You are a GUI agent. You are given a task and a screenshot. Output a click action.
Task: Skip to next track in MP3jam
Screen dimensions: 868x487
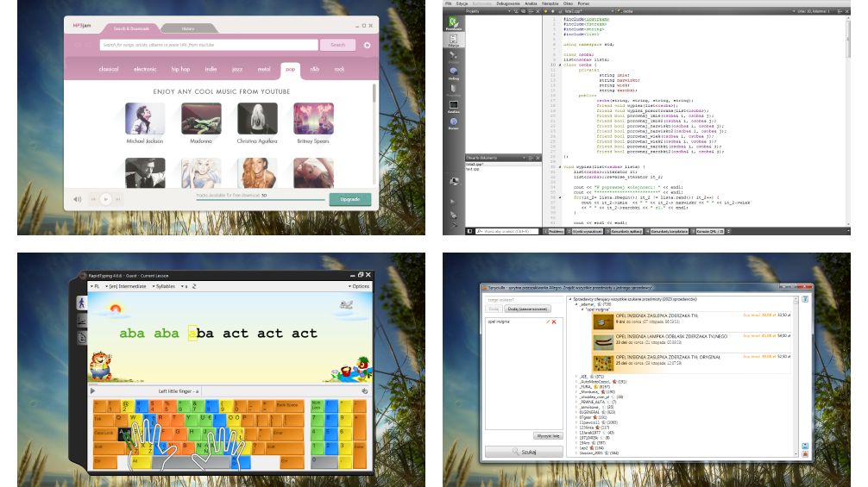[x=118, y=199]
